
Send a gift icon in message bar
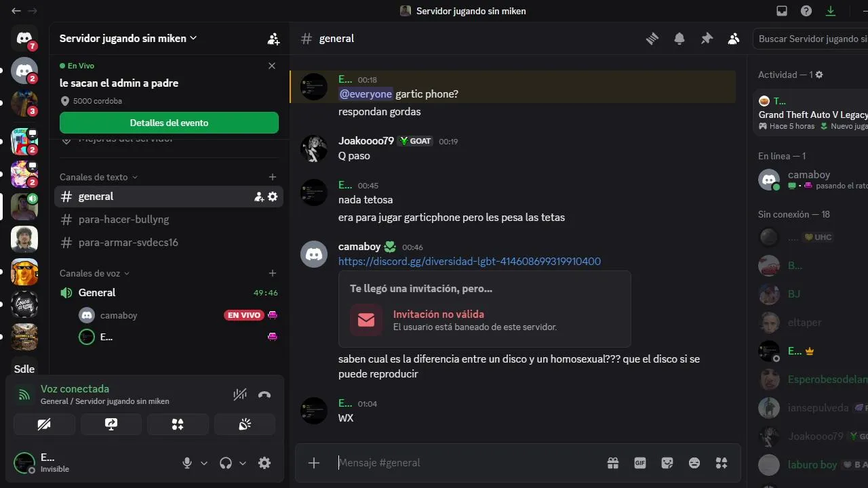coord(613,463)
